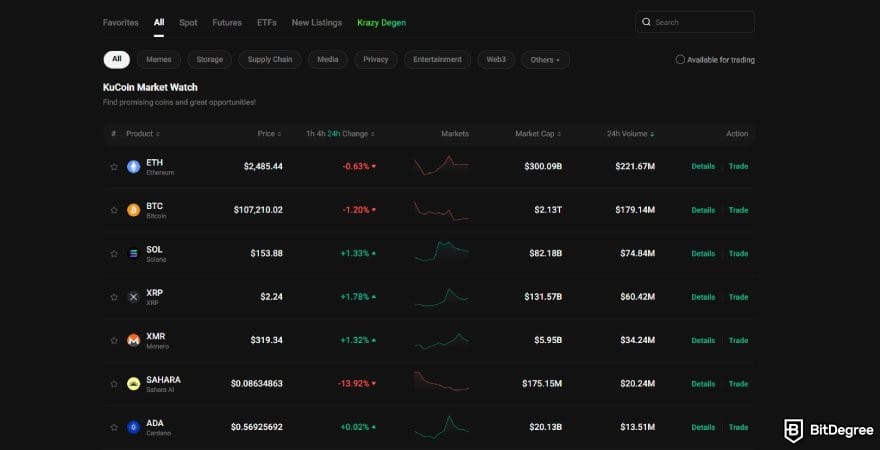Switch change period to 4h

pos(320,134)
